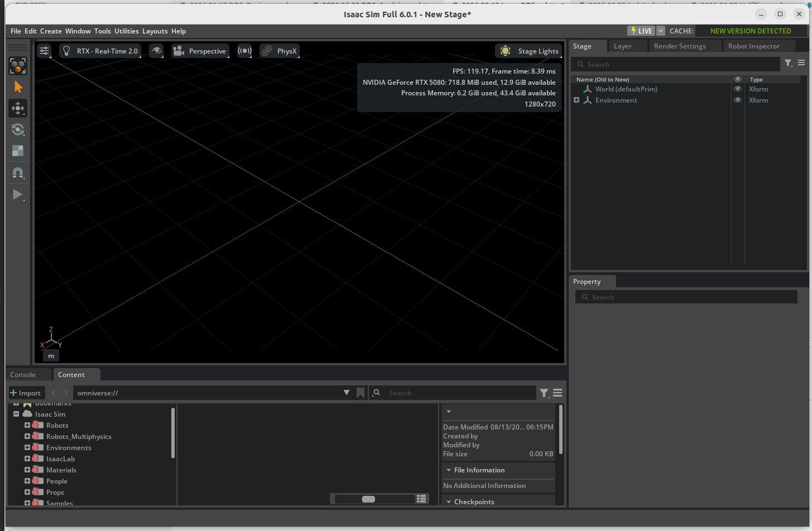Image resolution: width=812 pixels, height=531 pixels.
Task: Click the NEW VERSION DETECTED notice
Action: tap(751, 31)
